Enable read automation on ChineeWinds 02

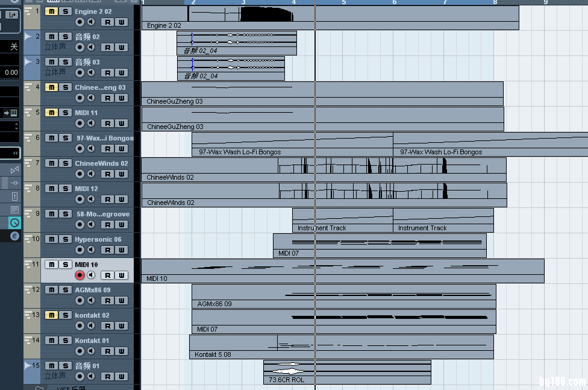coord(107,174)
